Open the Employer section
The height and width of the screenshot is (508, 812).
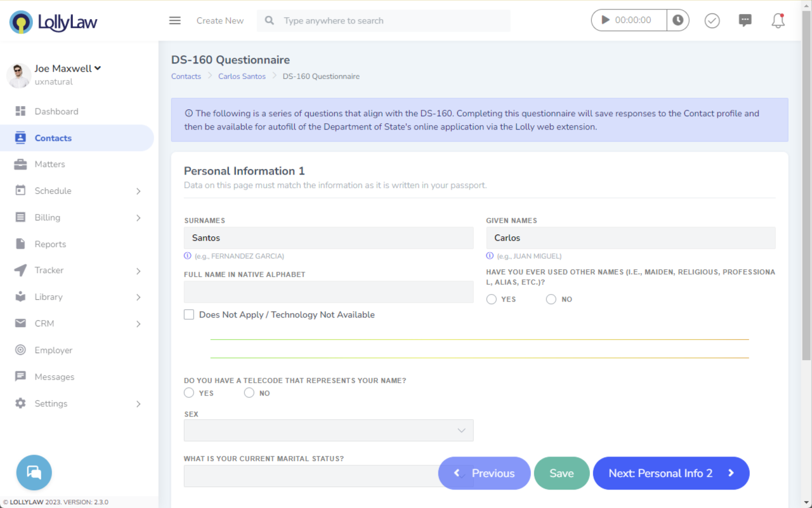tap(55, 350)
